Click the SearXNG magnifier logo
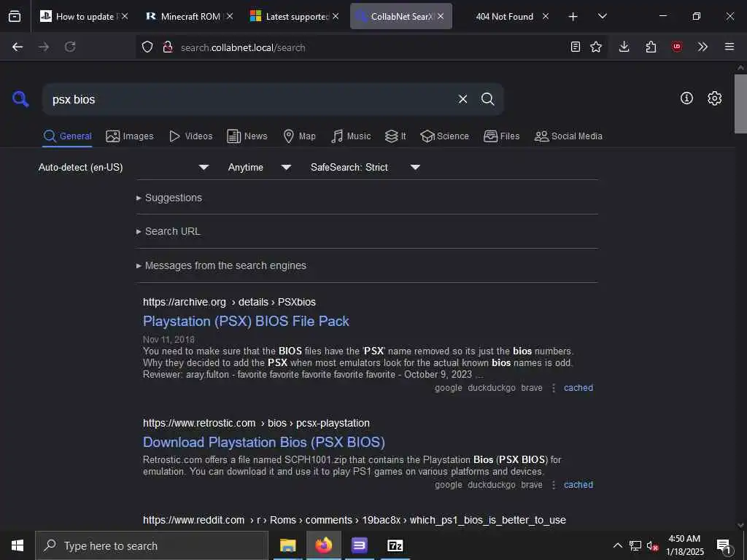Screen dimensions: 747x560 coord(20,99)
